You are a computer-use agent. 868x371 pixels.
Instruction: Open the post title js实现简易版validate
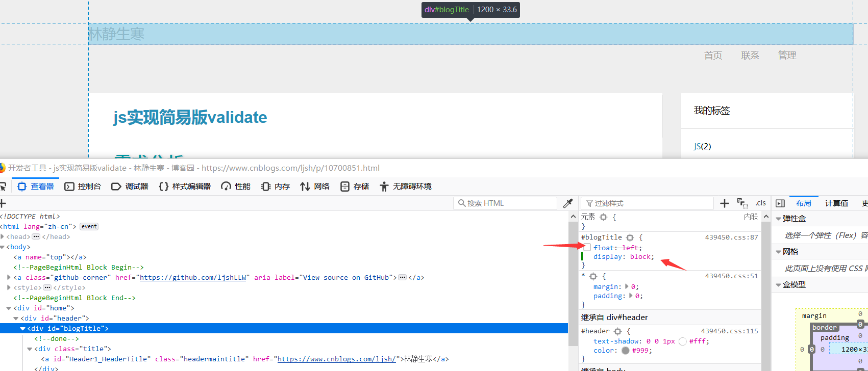190,117
